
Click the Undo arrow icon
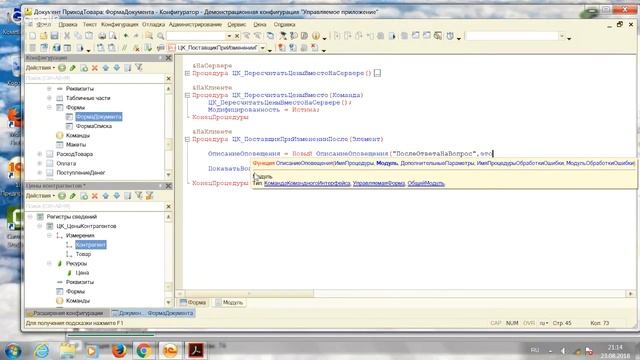(x=126, y=36)
